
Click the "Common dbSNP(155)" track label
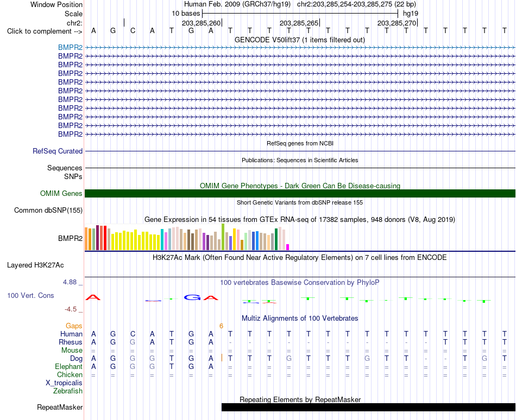48,211
